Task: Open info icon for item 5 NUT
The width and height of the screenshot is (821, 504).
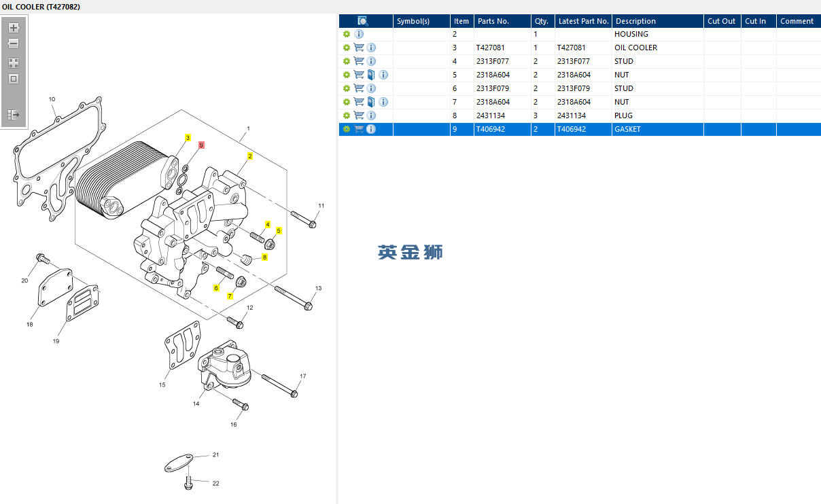Action: coord(383,75)
